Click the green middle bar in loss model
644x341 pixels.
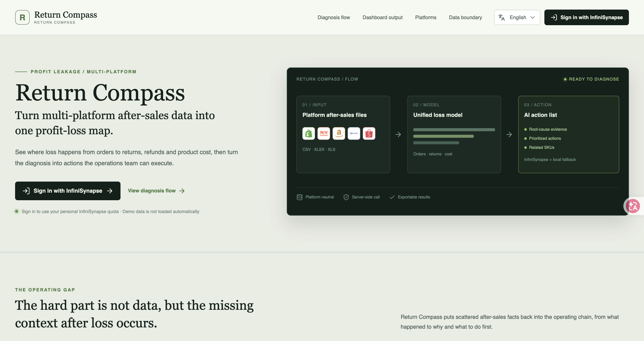[443, 136]
